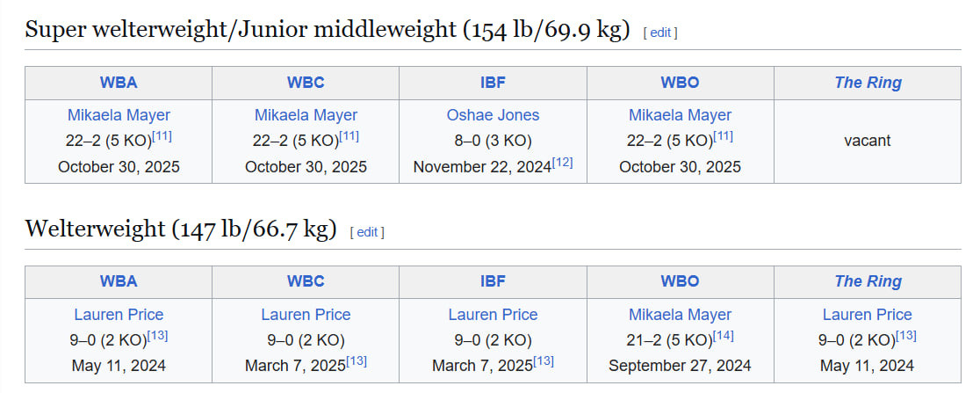Image resolution: width=980 pixels, height=393 pixels.
Task: Click Lauren Price under Welterweight IBF
Action: [x=493, y=314]
